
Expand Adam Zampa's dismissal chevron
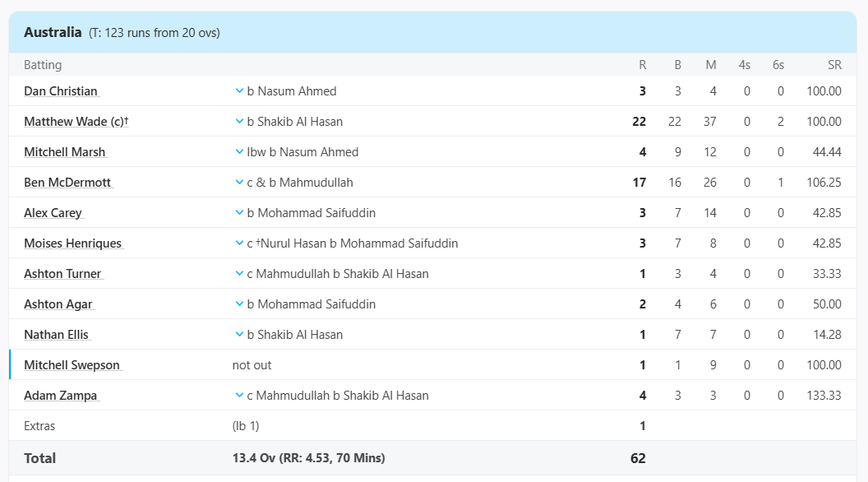pyautogui.click(x=239, y=396)
